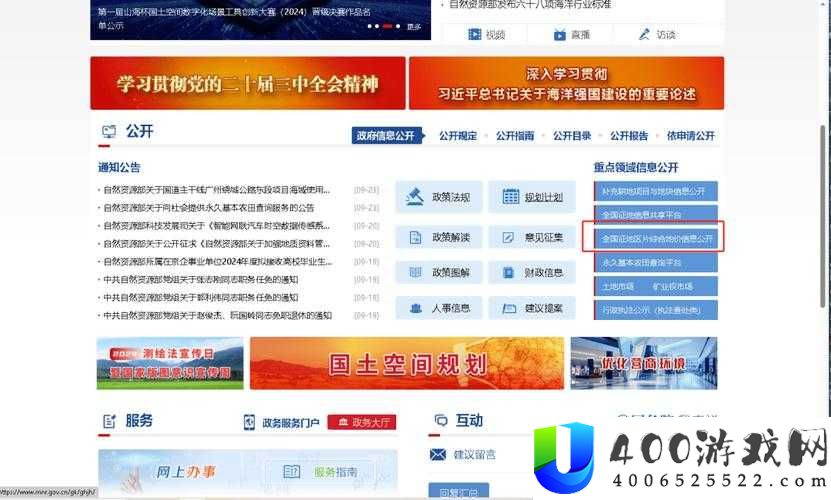Open 建议提案 via its folder icon
The width and height of the screenshot is (831, 500).
(509, 308)
